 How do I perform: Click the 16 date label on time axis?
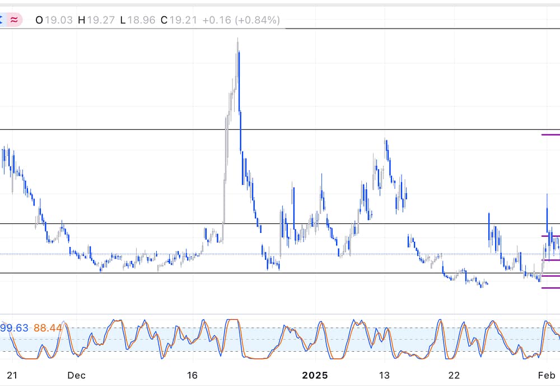point(192,375)
